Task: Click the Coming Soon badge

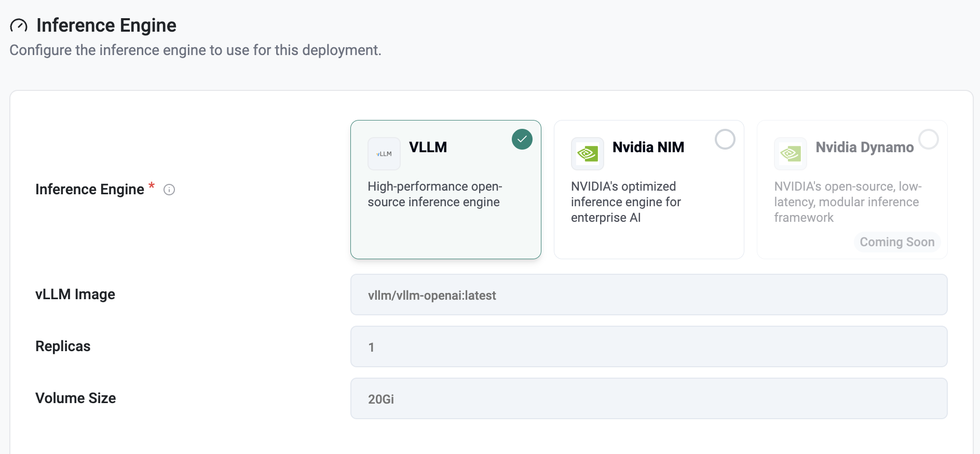Action: click(x=896, y=242)
